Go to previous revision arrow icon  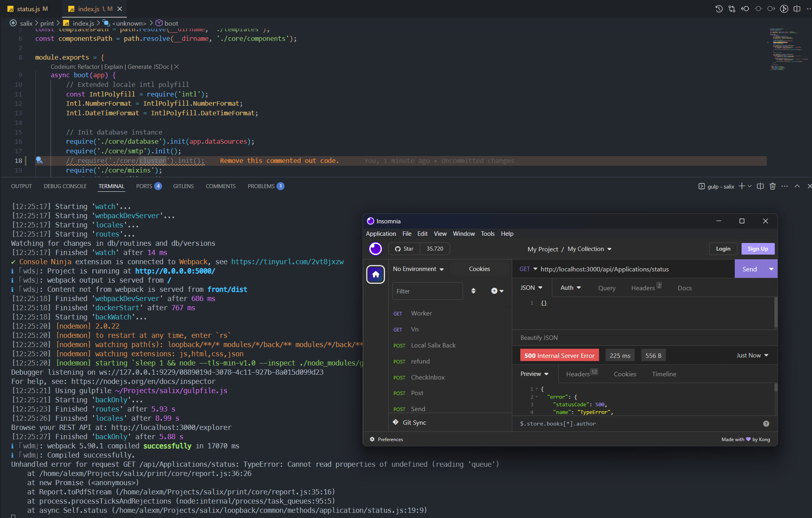click(x=745, y=8)
